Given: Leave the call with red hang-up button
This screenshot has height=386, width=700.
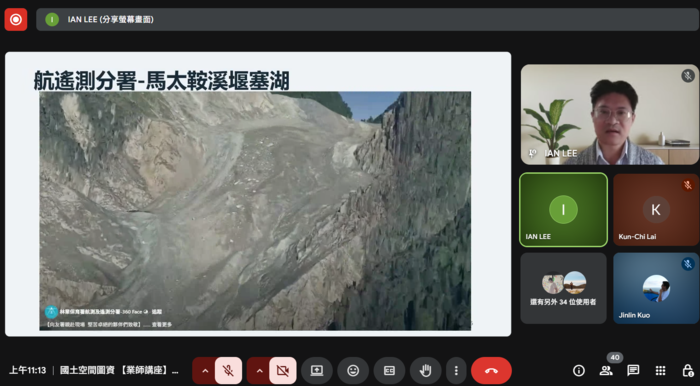Looking at the screenshot, I should point(491,370).
